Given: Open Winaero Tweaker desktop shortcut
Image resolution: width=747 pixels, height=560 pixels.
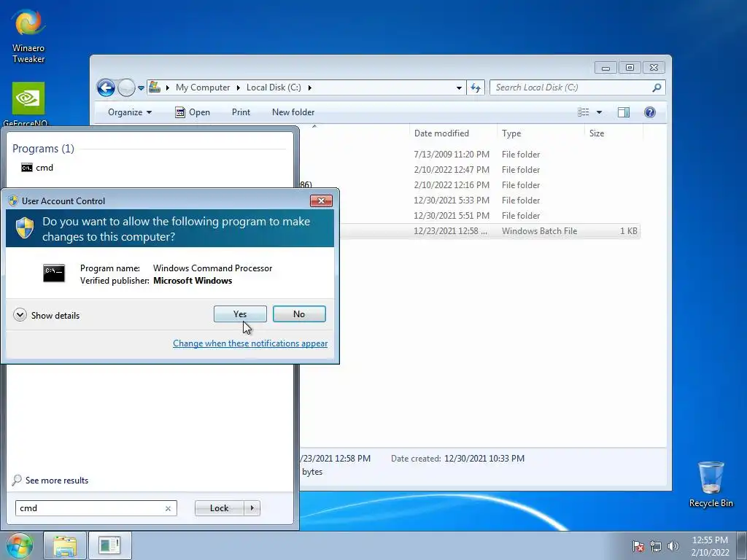Looking at the screenshot, I should [28, 36].
